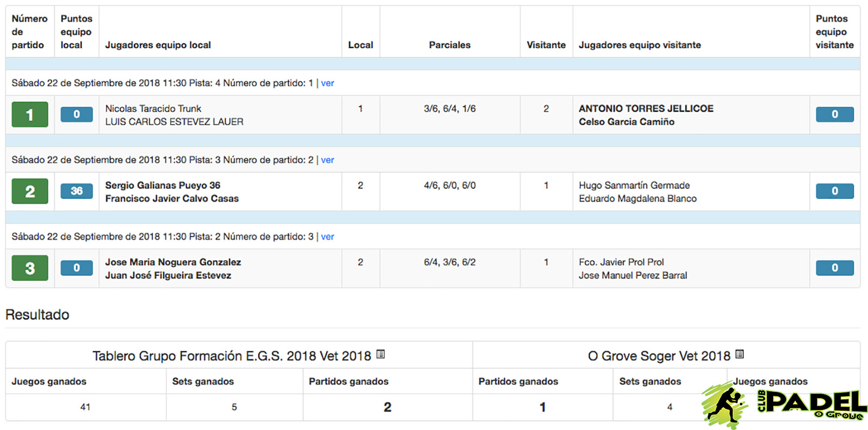Viewport: 868px width, 430px height.
Task: Click the green match number 3 badge
Action: click(x=30, y=268)
